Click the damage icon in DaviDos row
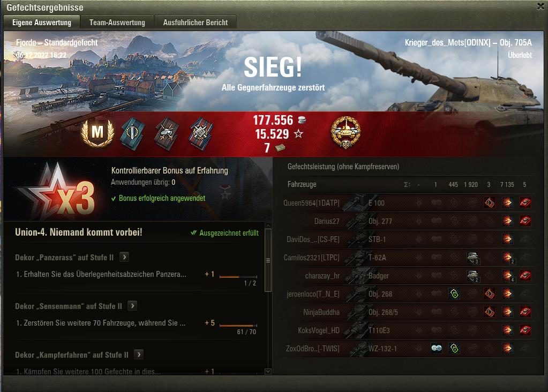 (507, 239)
